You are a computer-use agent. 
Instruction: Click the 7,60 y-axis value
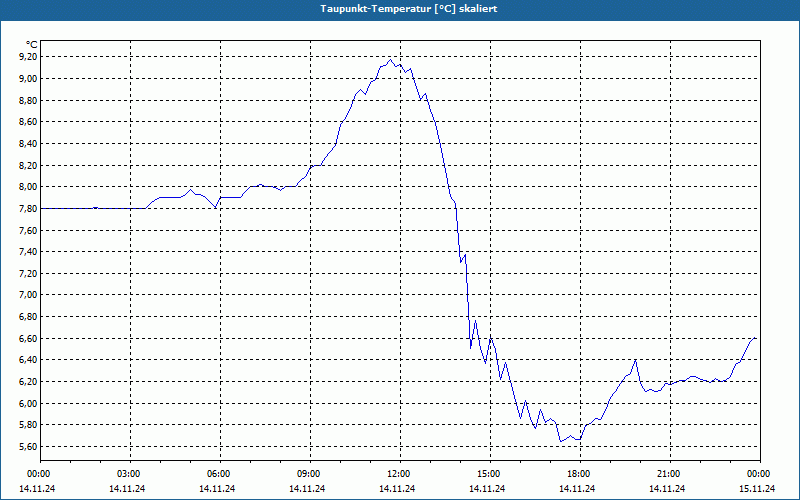pos(28,231)
